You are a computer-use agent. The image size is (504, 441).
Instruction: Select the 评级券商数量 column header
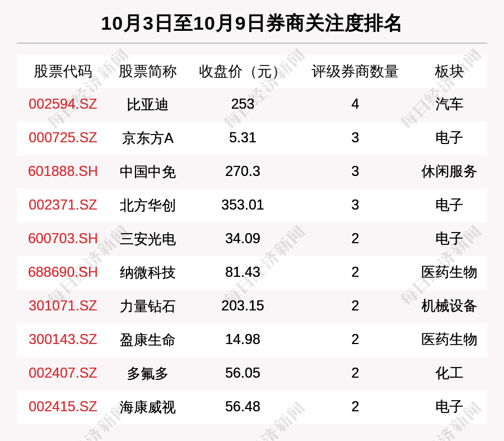[355, 72]
